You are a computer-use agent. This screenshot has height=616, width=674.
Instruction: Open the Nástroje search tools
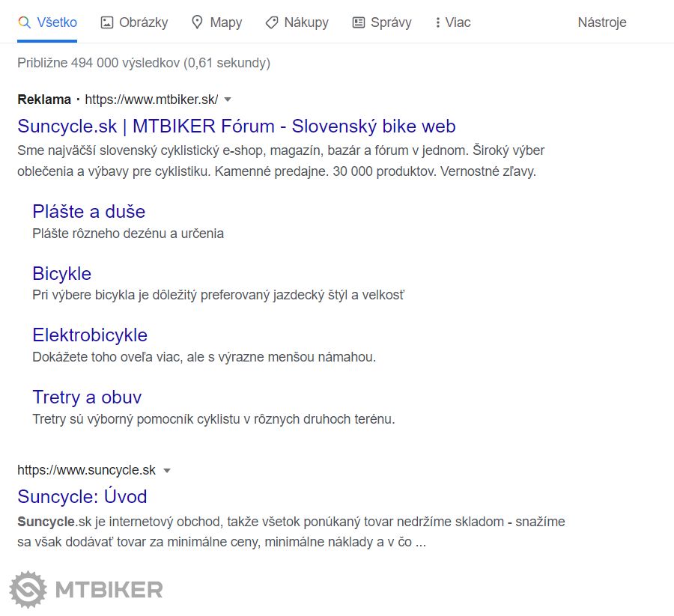click(x=601, y=22)
